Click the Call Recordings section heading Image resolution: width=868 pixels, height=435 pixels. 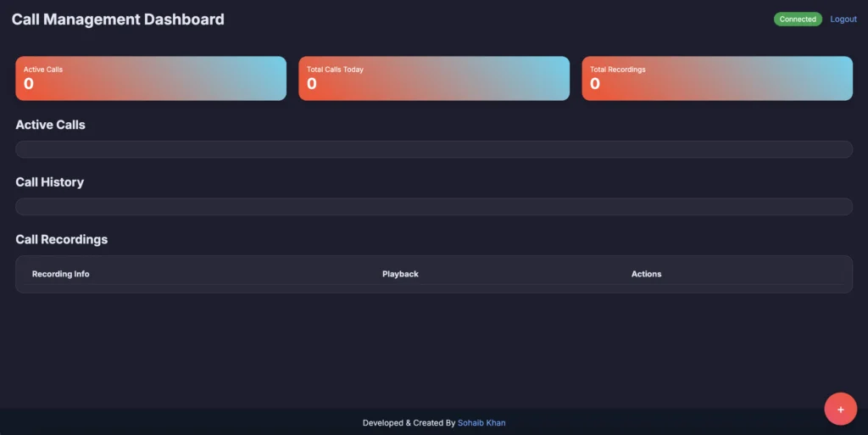62,239
